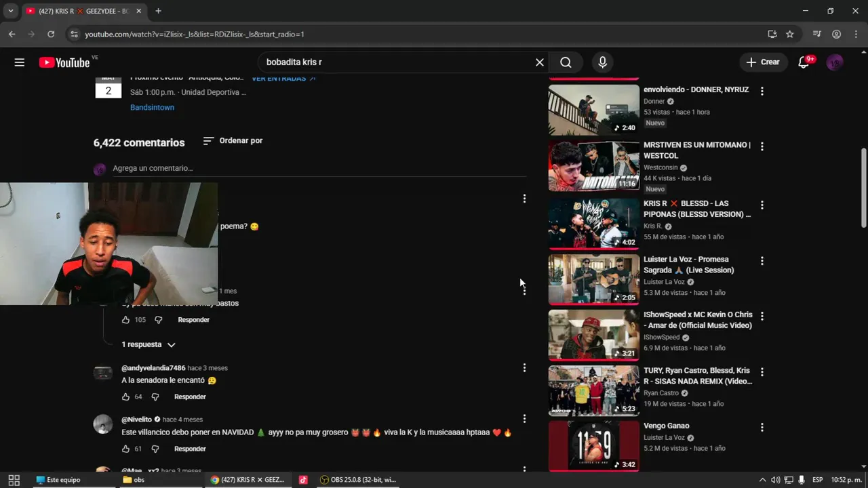Clear the search box with X icon
This screenshot has width=868, height=488.
[x=540, y=62]
